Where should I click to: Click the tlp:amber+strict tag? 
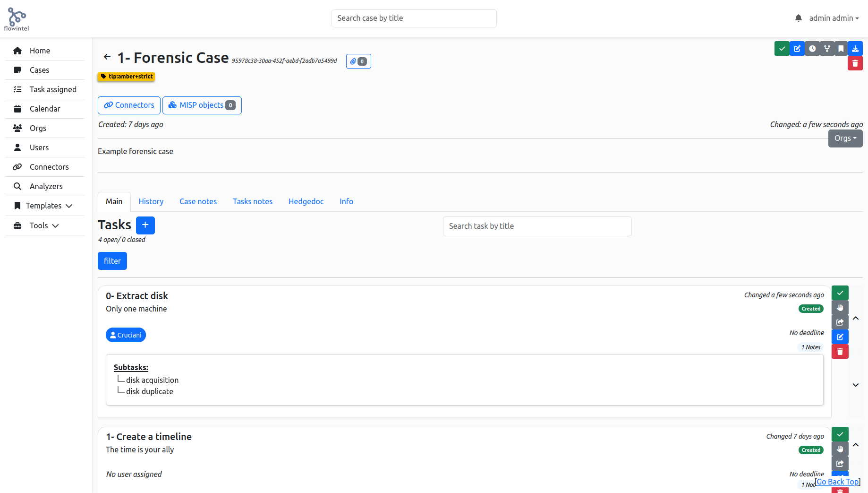pos(126,77)
